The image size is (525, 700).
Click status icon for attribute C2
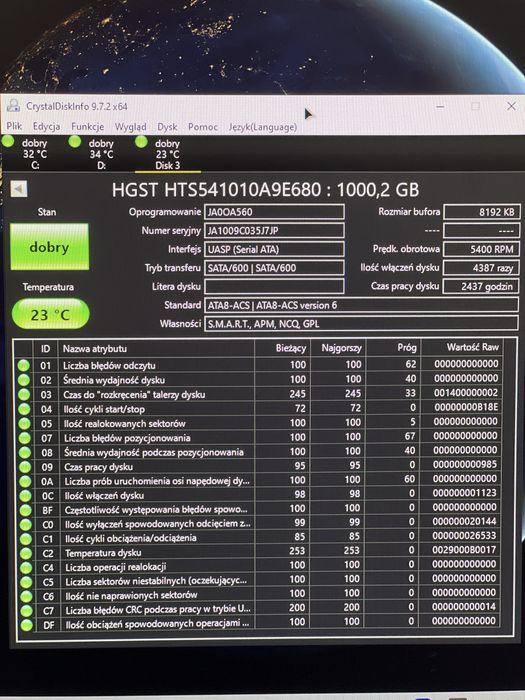pos(26,553)
